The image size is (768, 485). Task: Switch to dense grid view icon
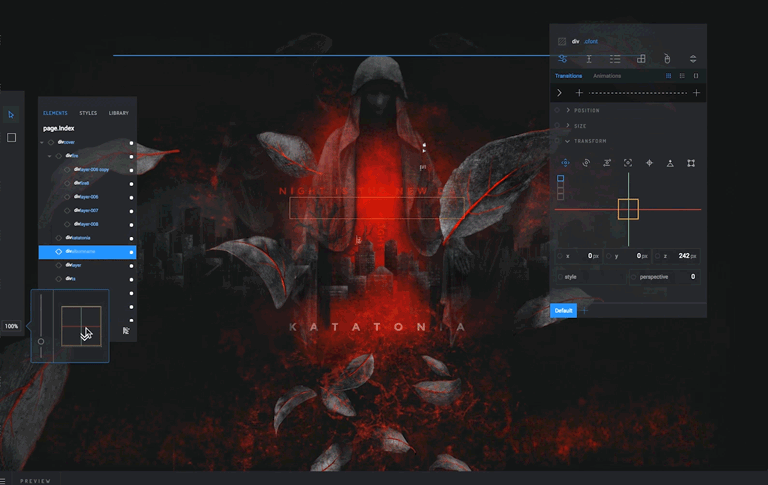coord(669,76)
